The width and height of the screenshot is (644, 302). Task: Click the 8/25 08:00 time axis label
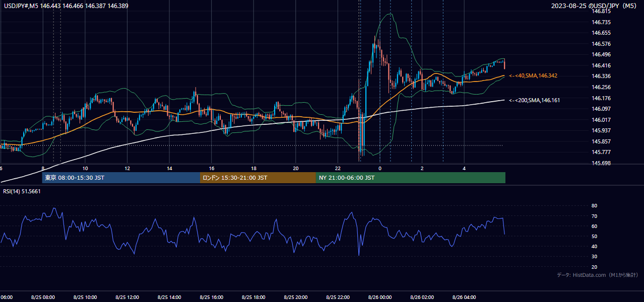pyautogui.click(x=43, y=297)
